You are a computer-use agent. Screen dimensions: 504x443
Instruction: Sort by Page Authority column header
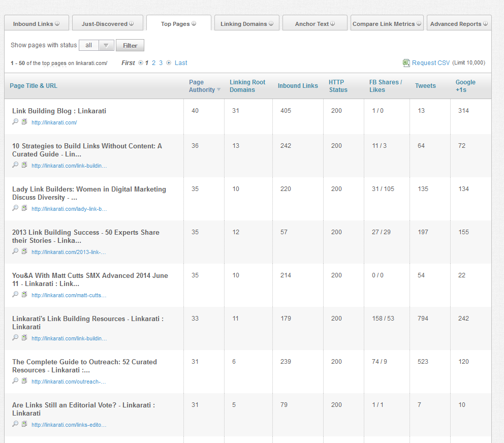[x=202, y=86]
